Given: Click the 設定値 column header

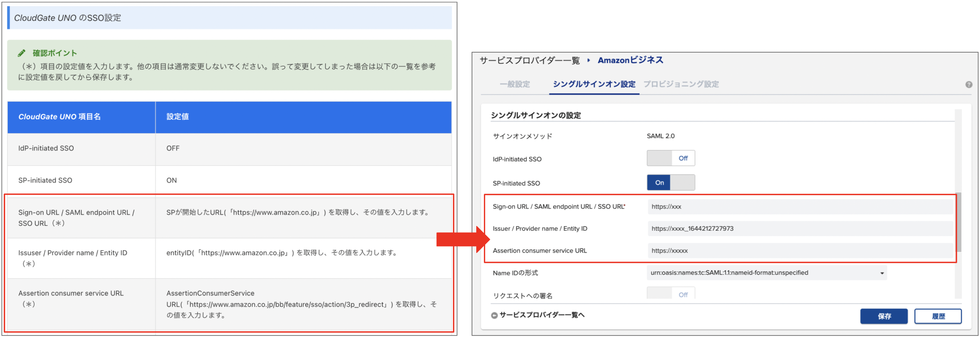Looking at the screenshot, I should pyautogui.click(x=303, y=117).
